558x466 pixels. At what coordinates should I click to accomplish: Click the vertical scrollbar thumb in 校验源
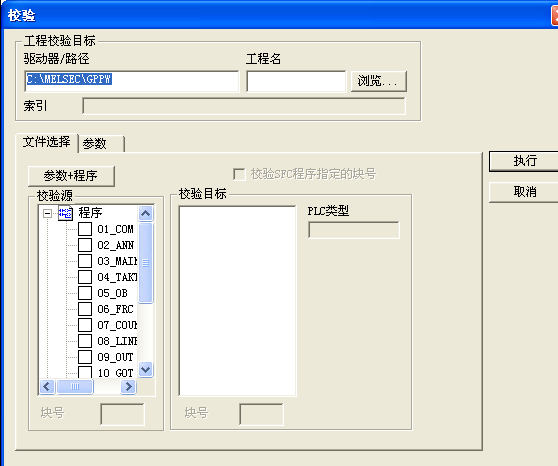click(146, 263)
